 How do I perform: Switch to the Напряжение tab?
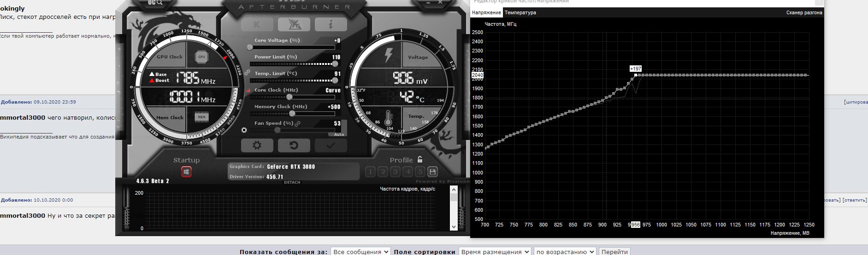486,12
